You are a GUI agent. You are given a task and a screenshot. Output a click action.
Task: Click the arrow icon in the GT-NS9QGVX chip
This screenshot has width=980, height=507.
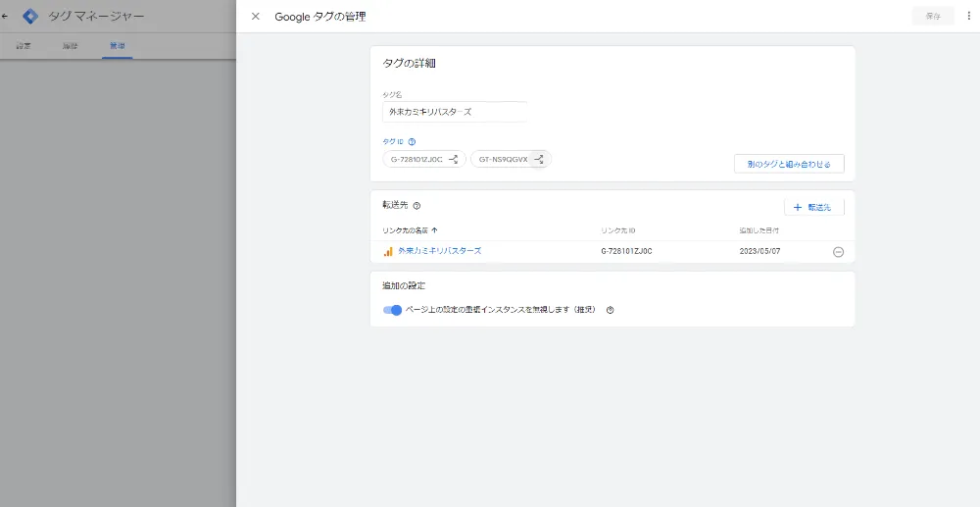(x=538, y=160)
